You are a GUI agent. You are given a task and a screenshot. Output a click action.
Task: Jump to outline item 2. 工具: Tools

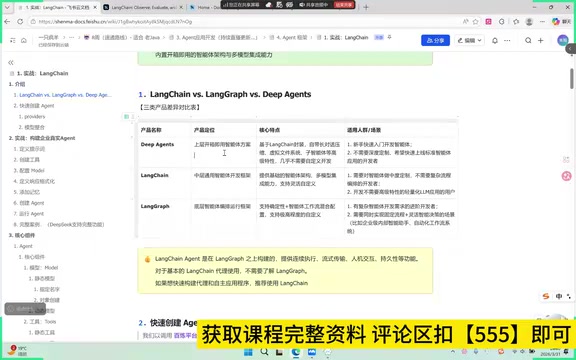tap(40, 322)
